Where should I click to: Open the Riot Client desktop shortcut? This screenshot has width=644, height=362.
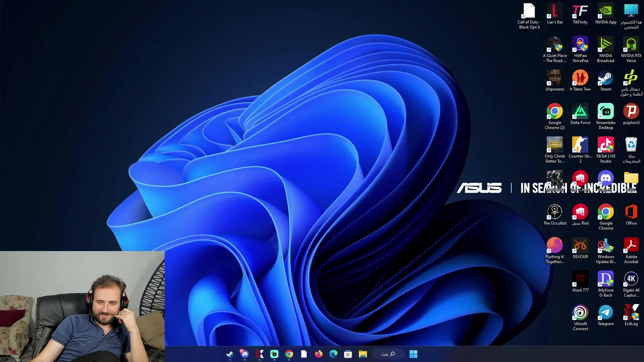[580, 182]
